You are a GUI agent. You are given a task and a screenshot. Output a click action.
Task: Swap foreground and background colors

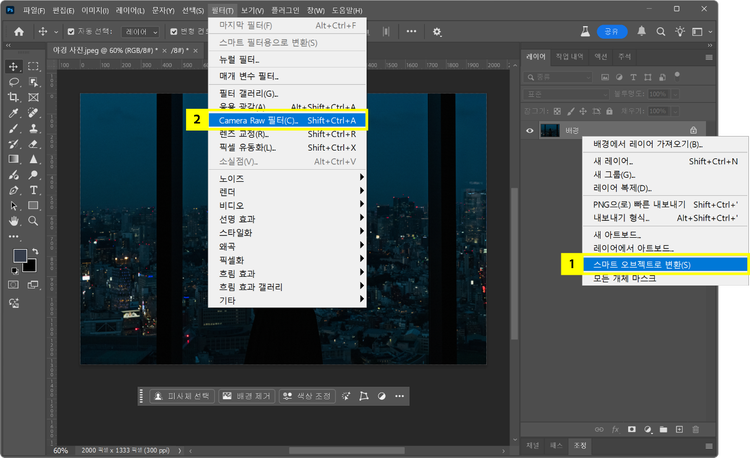(35, 251)
